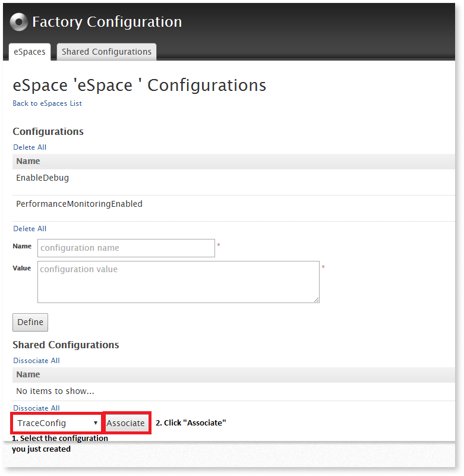Switch to the Shared Configurations tab

coord(106,52)
